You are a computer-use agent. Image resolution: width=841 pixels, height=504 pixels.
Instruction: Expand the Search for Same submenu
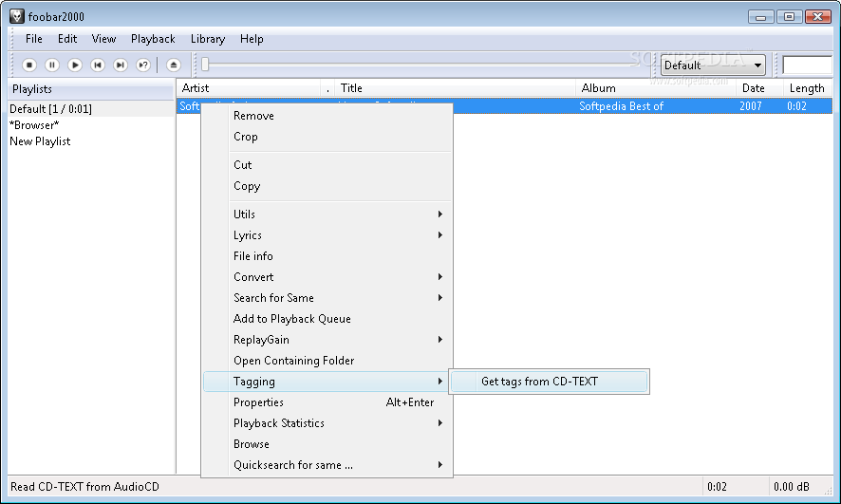click(x=327, y=298)
